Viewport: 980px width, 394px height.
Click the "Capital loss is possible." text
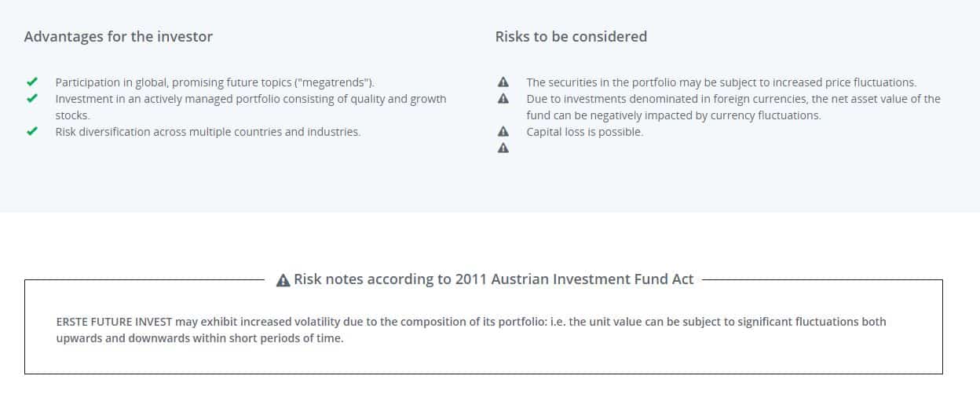pyautogui.click(x=584, y=132)
